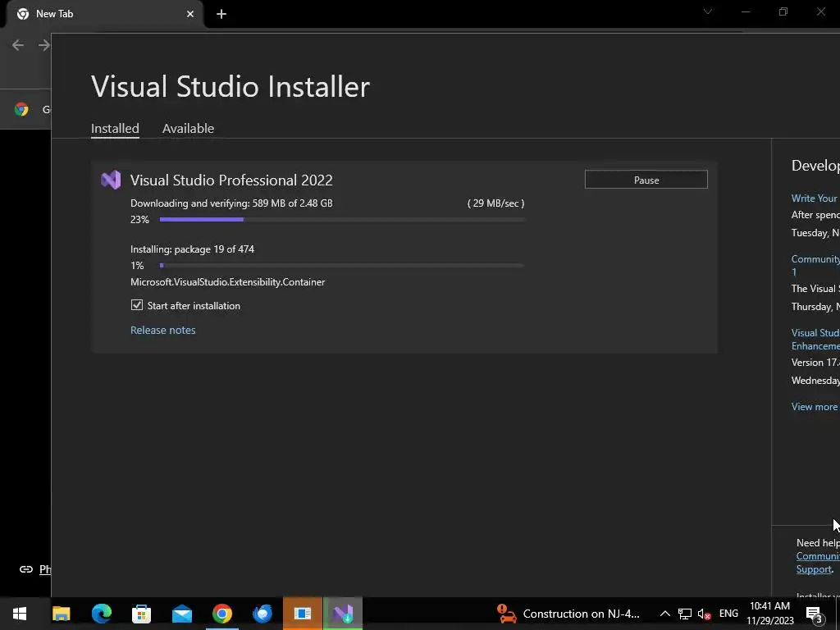Uncheck Start after installation checkbox
The image size is (840, 630).
pos(137,305)
